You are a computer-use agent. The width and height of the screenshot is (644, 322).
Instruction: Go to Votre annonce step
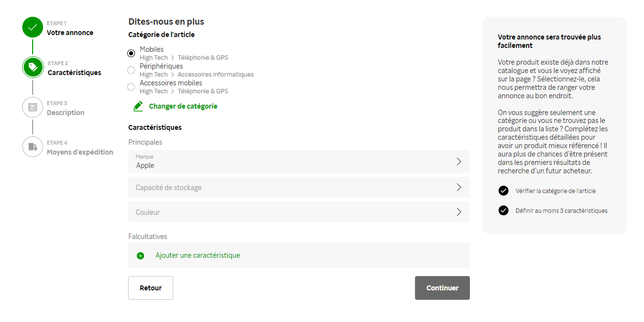(x=70, y=33)
